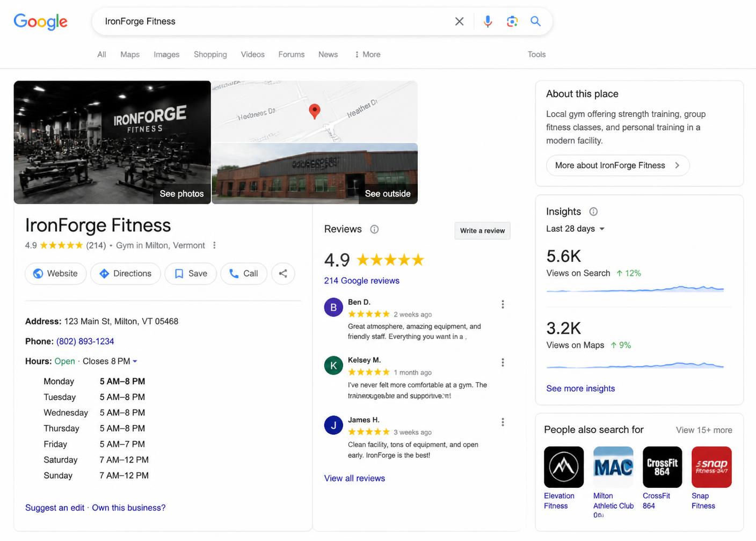Click Kelsey M.'s green avatar
Image resolution: width=756 pixels, height=541 pixels.
click(x=333, y=365)
